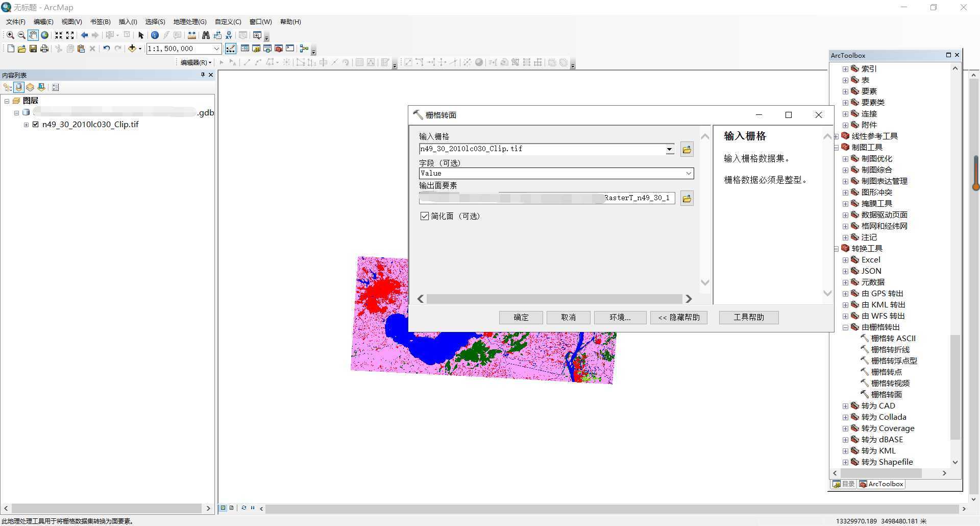Image resolution: width=980 pixels, height=526 pixels.
Task: Click the output features path field
Action: (x=547, y=198)
